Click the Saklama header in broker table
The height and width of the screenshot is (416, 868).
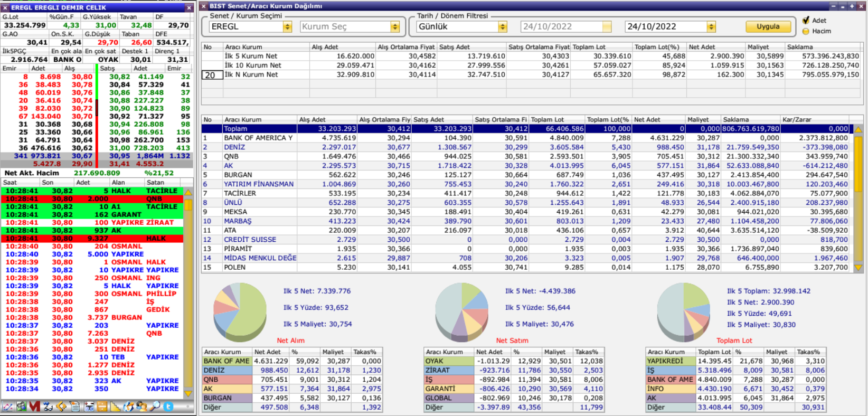751,120
